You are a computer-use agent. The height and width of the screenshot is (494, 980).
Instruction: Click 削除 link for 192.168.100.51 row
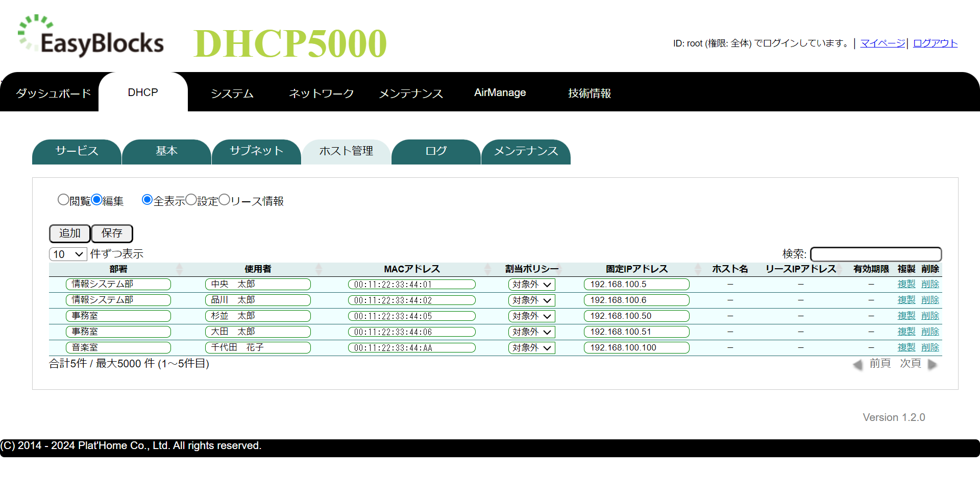pyautogui.click(x=930, y=332)
